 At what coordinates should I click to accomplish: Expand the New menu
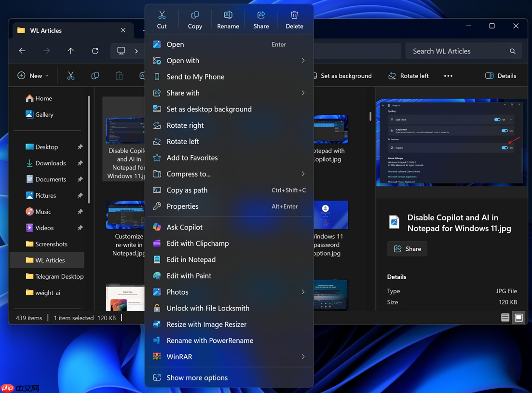click(33, 76)
